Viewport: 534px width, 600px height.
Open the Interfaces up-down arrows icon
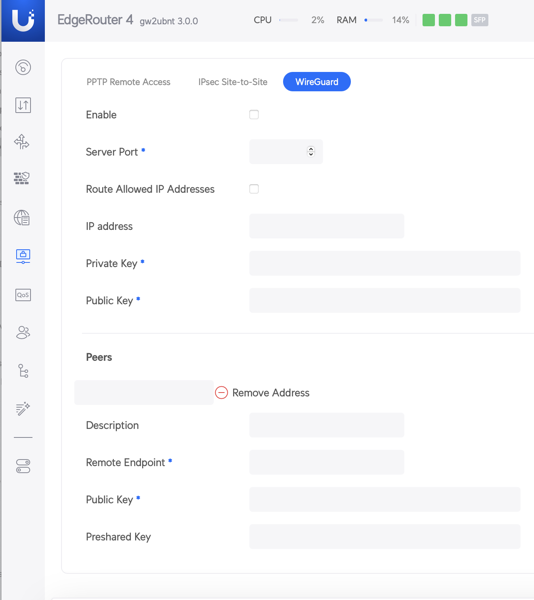[x=23, y=105]
